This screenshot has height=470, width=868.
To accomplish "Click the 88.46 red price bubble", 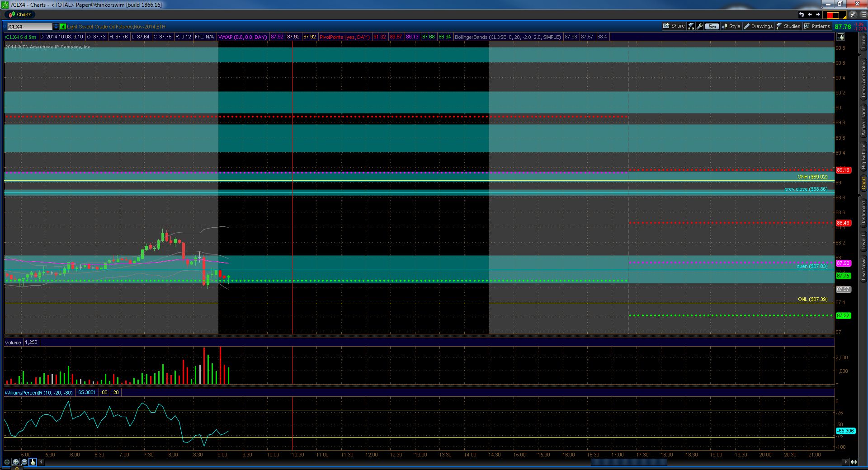I will point(843,223).
